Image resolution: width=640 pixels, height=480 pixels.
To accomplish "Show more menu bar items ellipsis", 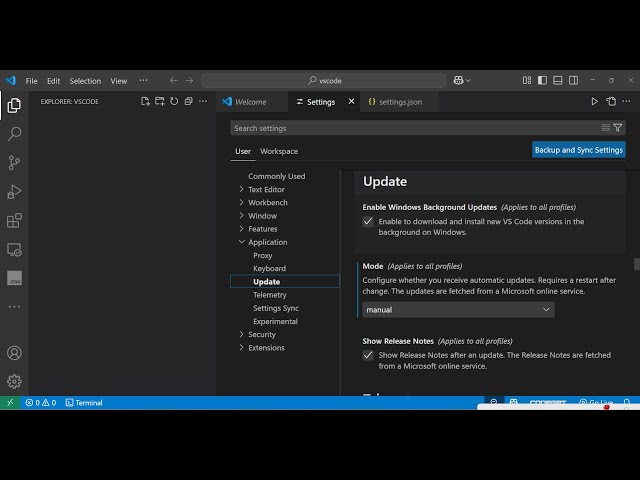I will (x=143, y=80).
